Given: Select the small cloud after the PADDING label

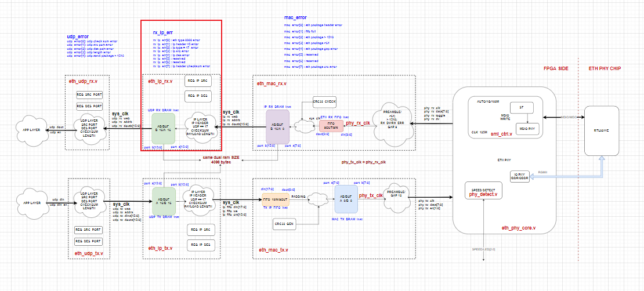Looking at the screenshot, I should point(318,200).
